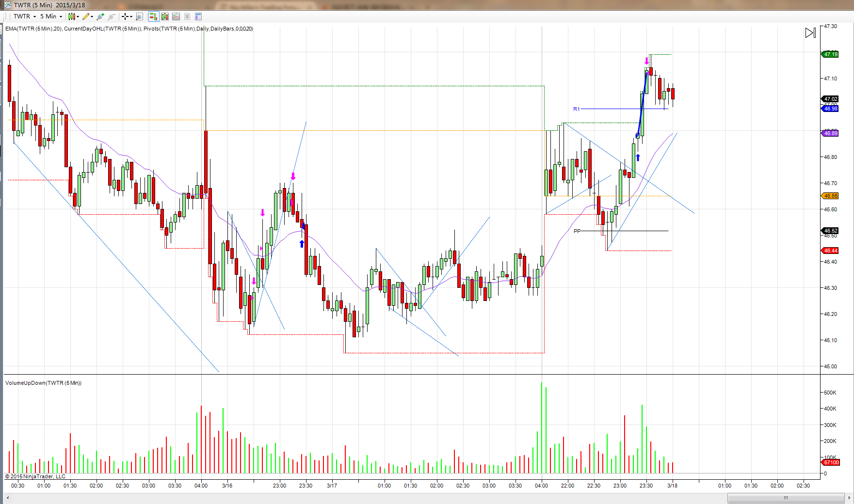This screenshot has width=854, height=504.
Task: Click the TWTR (5 Min) 2015/3/18 window title
Action: 49,5
